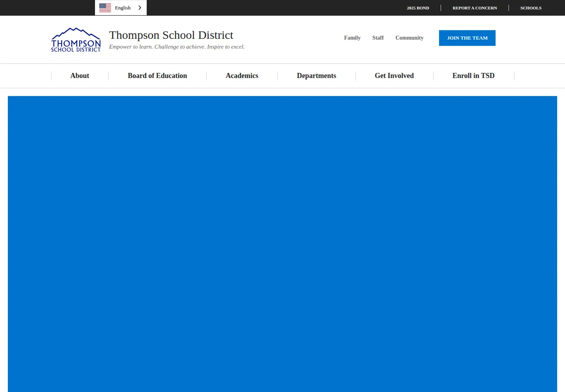Open the Enroll in TSD menu

click(474, 76)
